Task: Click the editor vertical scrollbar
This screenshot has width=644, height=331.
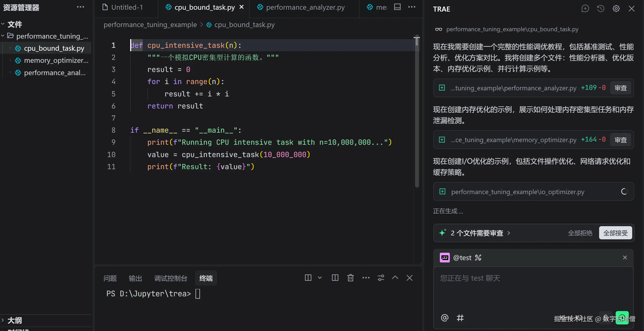Action: tap(417, 110)
